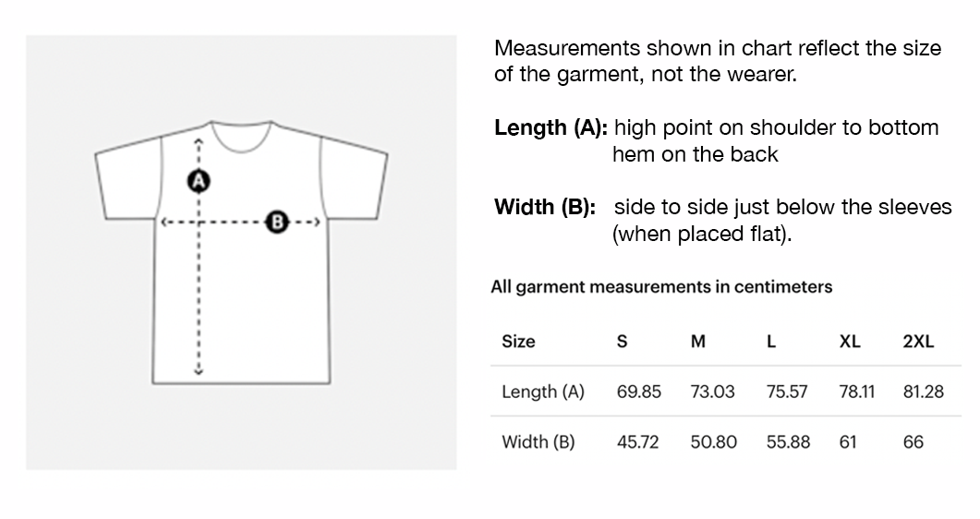Select the M size column header
The width and height of the screenshot is (980, 519).
(698, 342)
